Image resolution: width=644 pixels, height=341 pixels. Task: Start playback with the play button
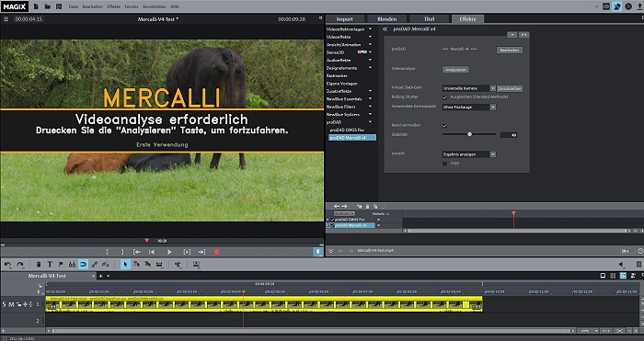tap(169, 252)
